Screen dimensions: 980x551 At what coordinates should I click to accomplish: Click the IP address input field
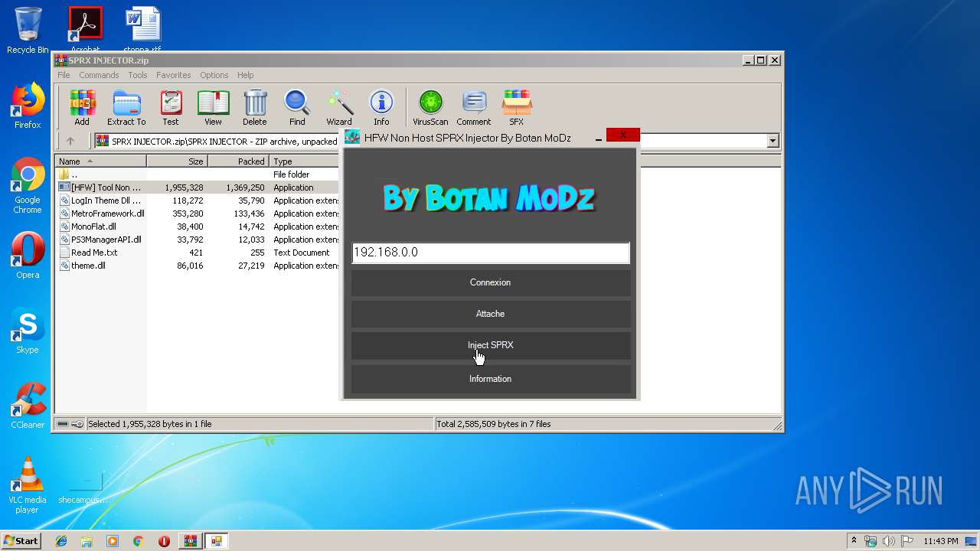point(491,253)
